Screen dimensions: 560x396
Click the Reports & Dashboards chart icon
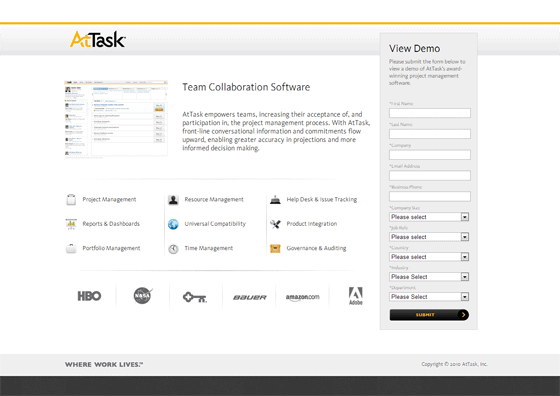pos(71,224)
